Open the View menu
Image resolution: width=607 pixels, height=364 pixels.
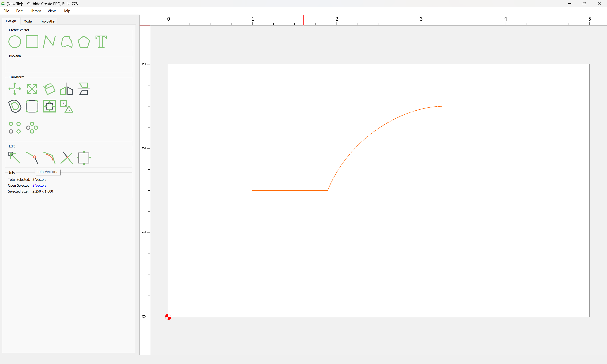[x=51, y=11]
